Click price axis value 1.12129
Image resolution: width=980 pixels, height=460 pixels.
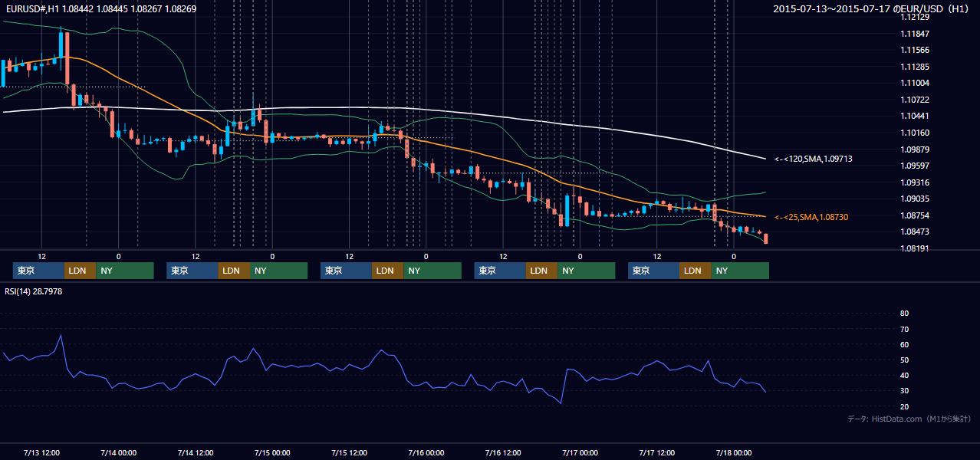[915, 17]
